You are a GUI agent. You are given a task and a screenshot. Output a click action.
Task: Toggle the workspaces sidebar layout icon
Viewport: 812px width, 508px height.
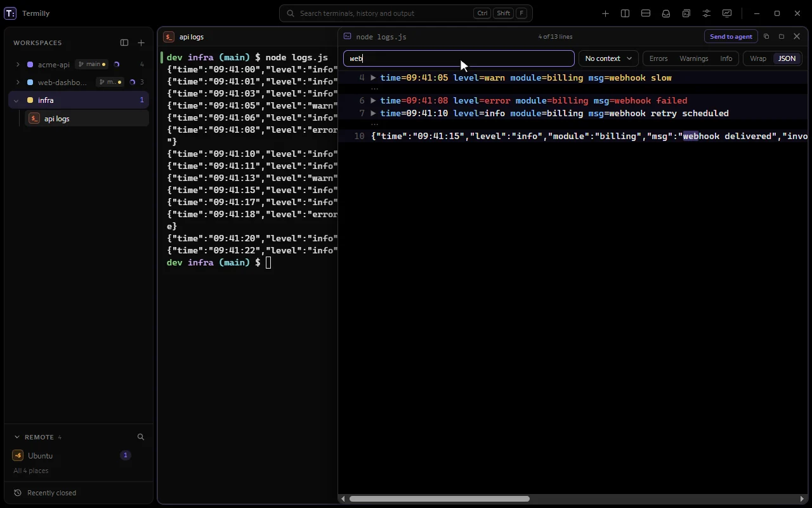(x=124, y=43)
